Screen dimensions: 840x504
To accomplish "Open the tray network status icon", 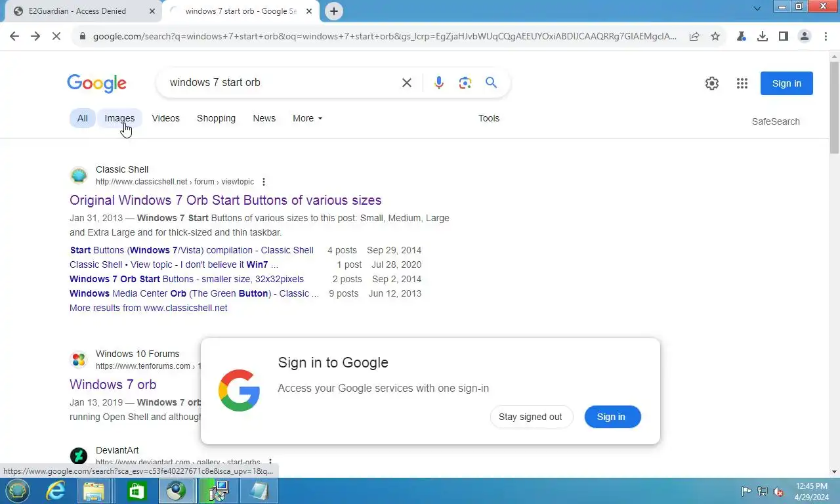I will [763, 492].
